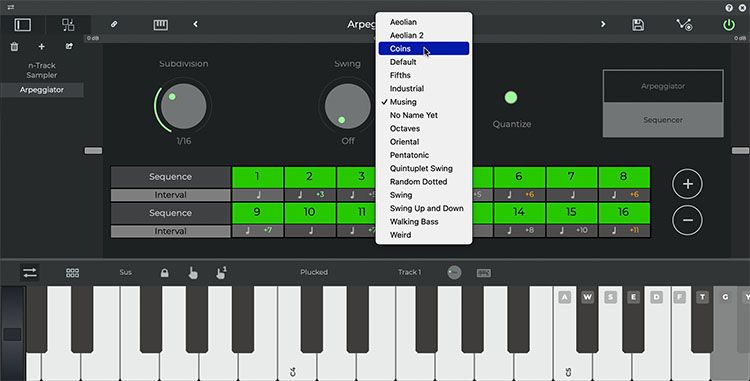Toggle the Quantize green indicator
The image size is (750, 381).
click(x=511, y=98)
